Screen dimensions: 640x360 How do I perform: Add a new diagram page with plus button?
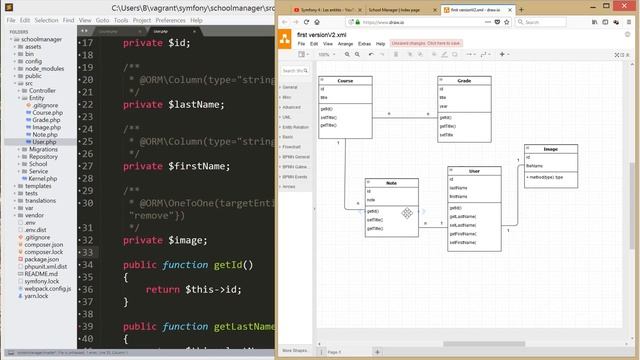377,352
